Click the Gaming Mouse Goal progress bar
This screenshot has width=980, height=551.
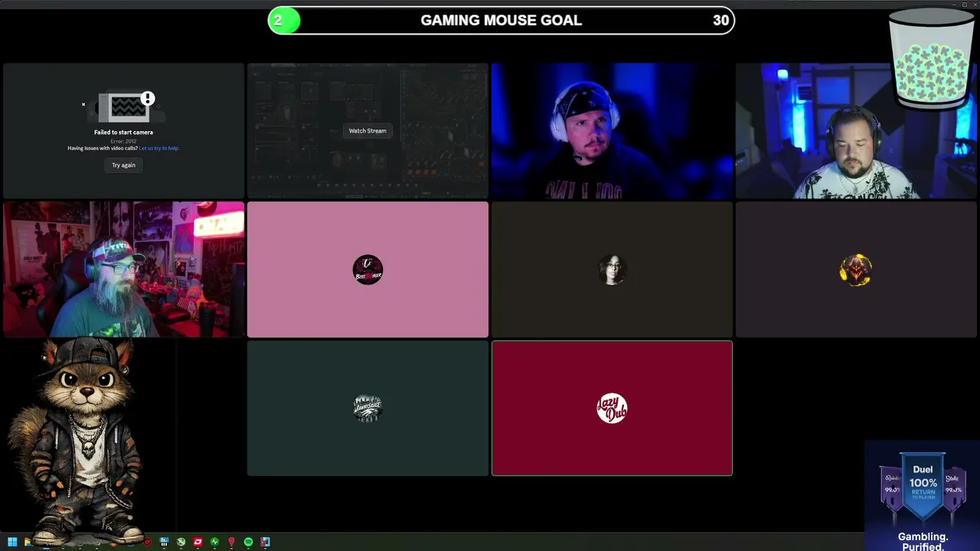tap(501, 21)
